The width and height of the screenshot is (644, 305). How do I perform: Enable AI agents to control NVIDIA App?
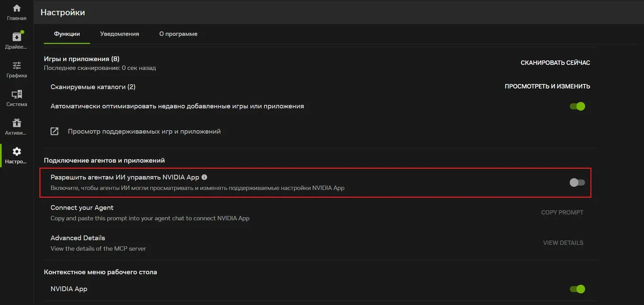[x=577, y=182]
